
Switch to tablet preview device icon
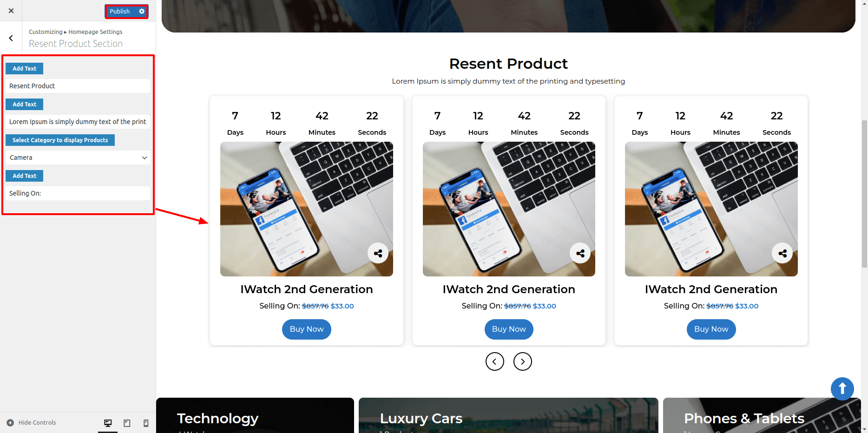point(127,423)
